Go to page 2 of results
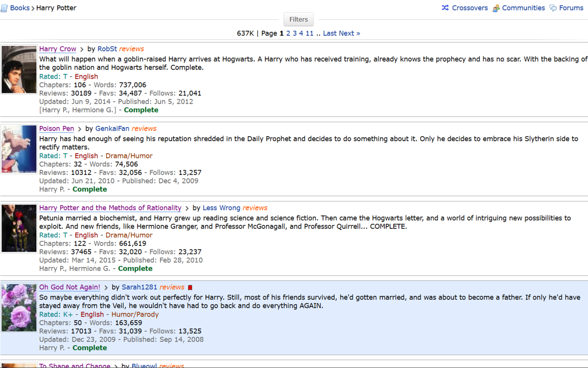This screenshot has height=368, width=588. coord(288,33)
